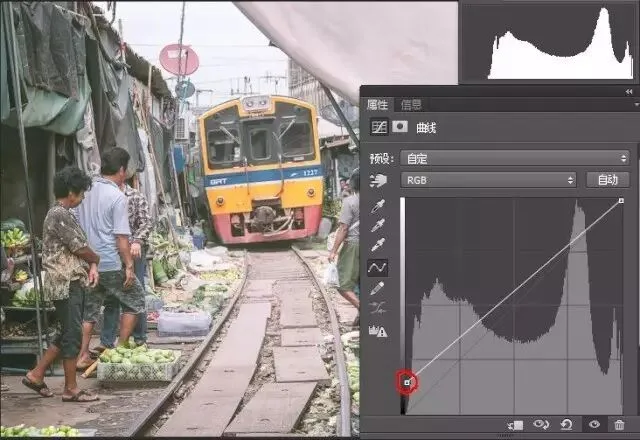Viewport: 640px width, 440px height.
Task: Click the histogram panel at top right
Action: tap(547, 42)
